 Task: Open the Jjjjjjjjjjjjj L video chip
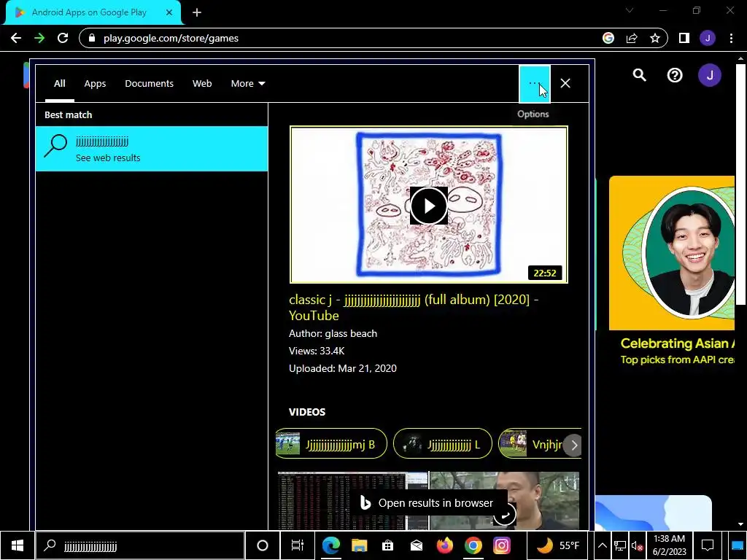[x=443, y=444]
